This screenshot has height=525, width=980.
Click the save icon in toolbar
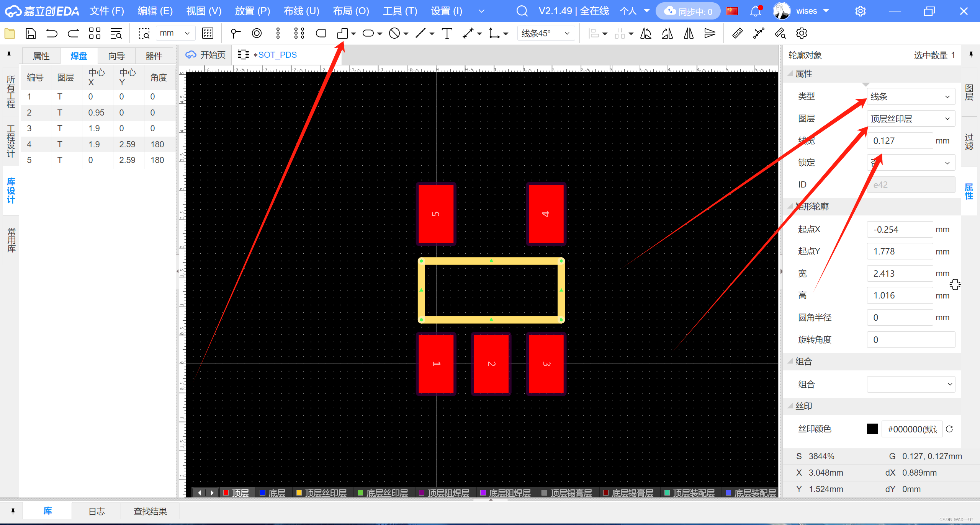(31, 33)
